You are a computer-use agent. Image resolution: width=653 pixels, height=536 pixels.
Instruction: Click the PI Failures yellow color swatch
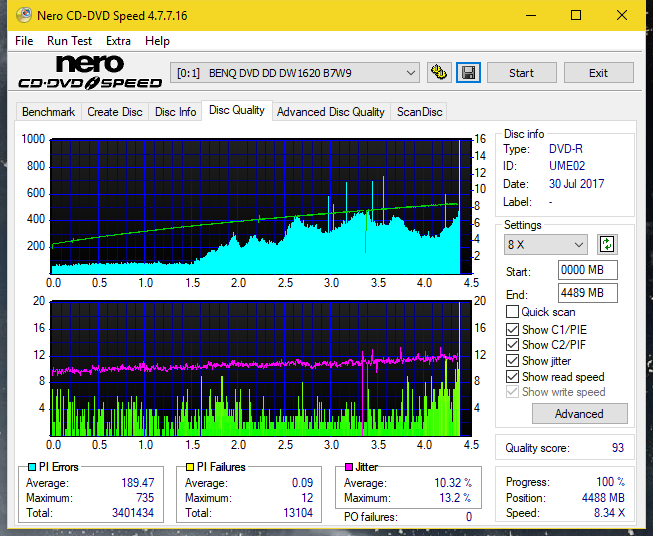[190, 467]
